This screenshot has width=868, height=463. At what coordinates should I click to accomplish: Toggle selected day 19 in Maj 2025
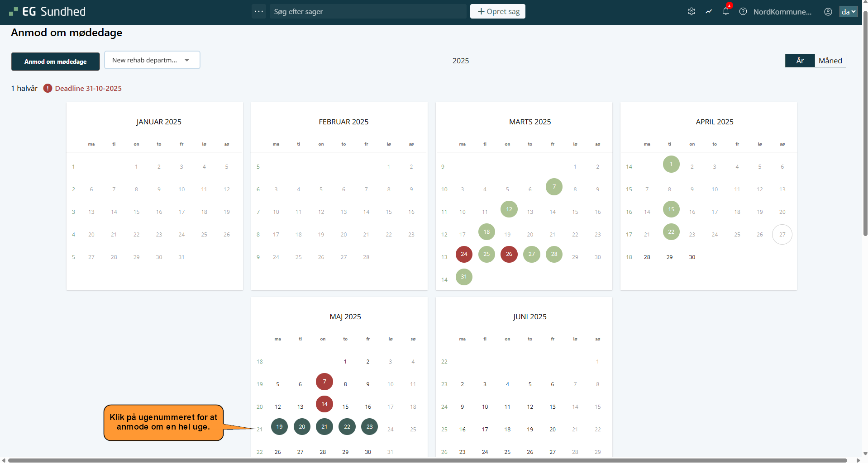point(279,427)
